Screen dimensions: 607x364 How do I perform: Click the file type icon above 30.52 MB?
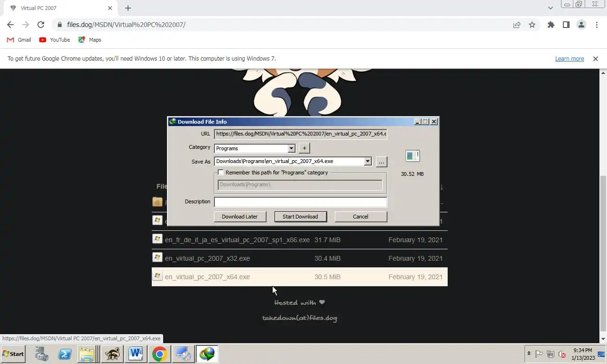[x=413, y=156]
